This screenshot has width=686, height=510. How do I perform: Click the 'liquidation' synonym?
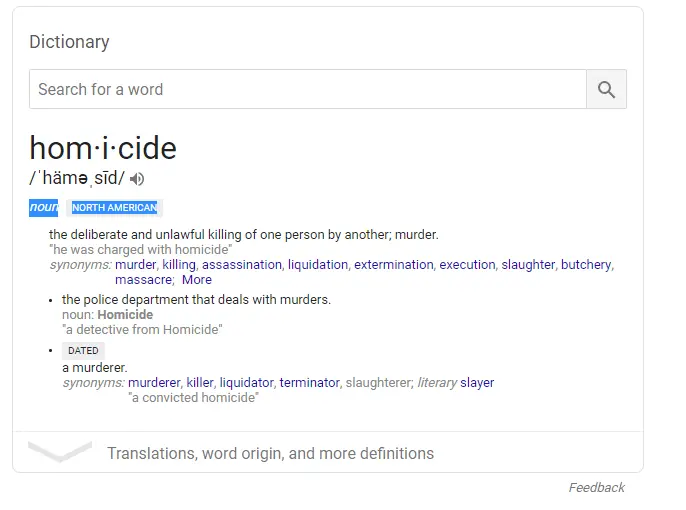(x=318, y=265)
